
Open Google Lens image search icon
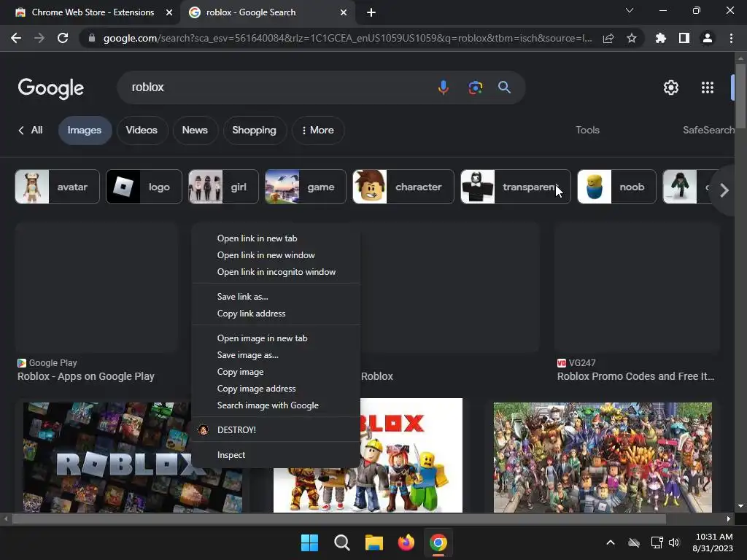pos(475,87)
